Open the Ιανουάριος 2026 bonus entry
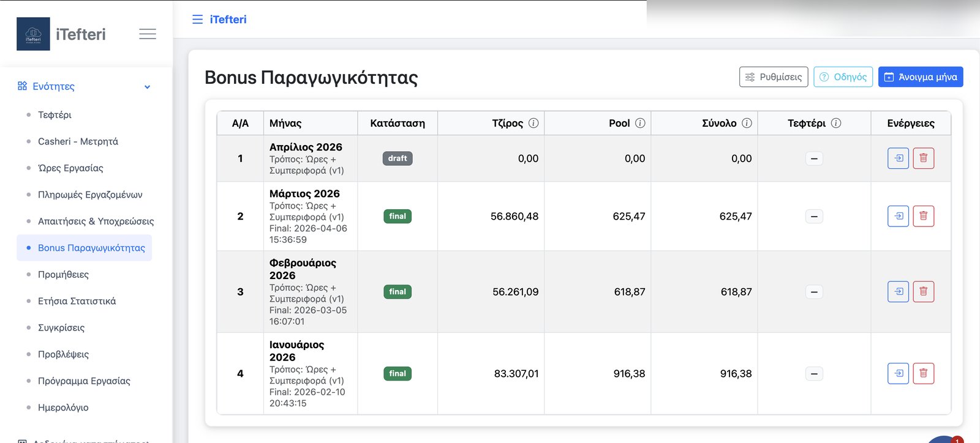This screenshot has height=443, width=980. pyautogui.click(x=899, y=374)
